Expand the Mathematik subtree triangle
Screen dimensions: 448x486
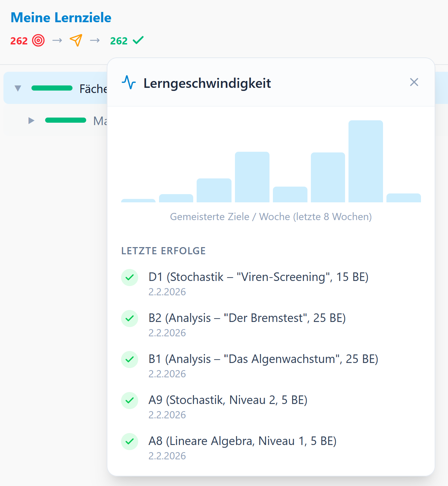click(x=31, y=120)
